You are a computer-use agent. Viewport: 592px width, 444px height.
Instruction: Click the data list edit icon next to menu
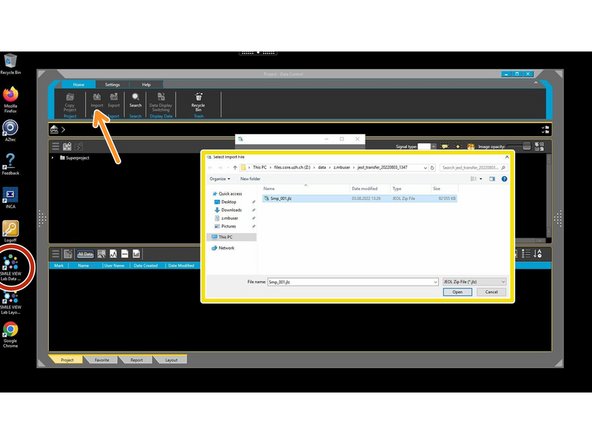[68, 254]
